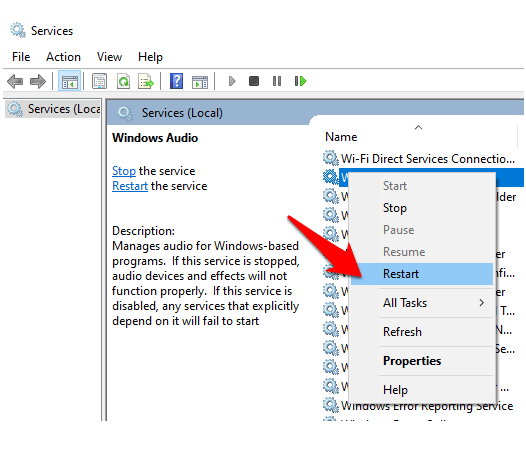Choose Restart in the context menu
This screenshot has width=526, height=450.
[x=422, y=274]
